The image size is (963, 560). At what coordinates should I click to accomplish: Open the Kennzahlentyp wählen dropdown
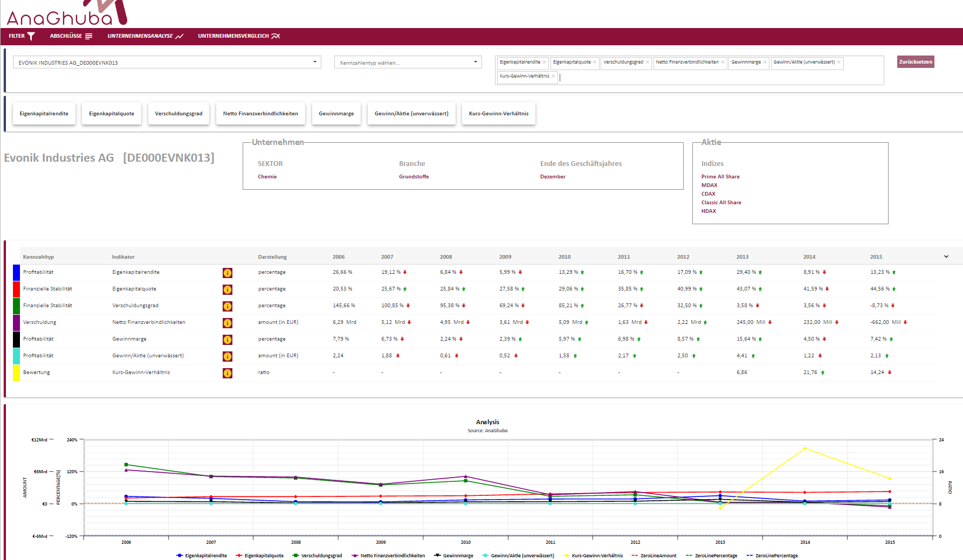point(408,63)
